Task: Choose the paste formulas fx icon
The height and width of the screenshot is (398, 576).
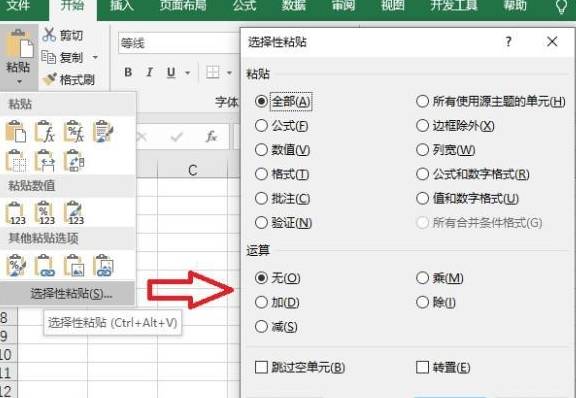Action: [44, 131]
